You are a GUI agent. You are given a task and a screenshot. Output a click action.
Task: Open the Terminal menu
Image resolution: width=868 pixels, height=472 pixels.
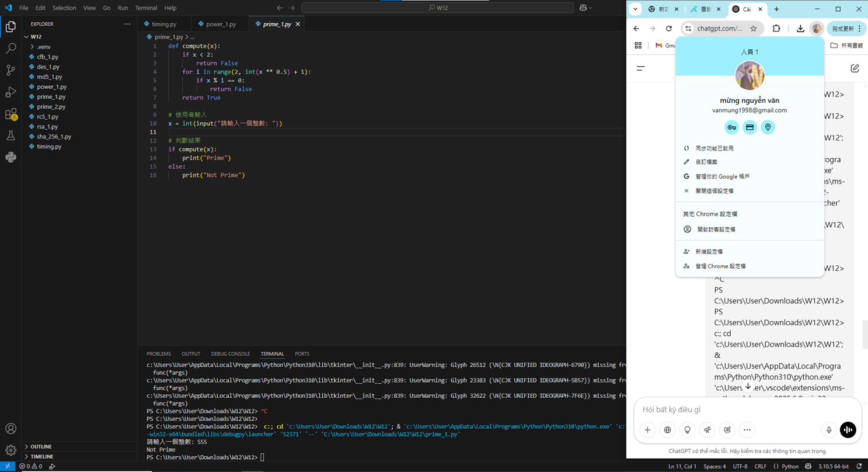[146, 8]
